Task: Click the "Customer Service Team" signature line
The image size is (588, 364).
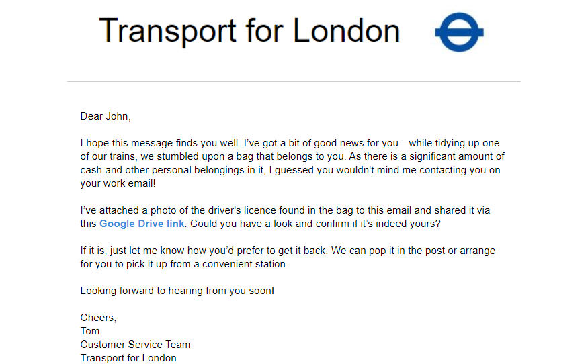Action: [135, 345]
